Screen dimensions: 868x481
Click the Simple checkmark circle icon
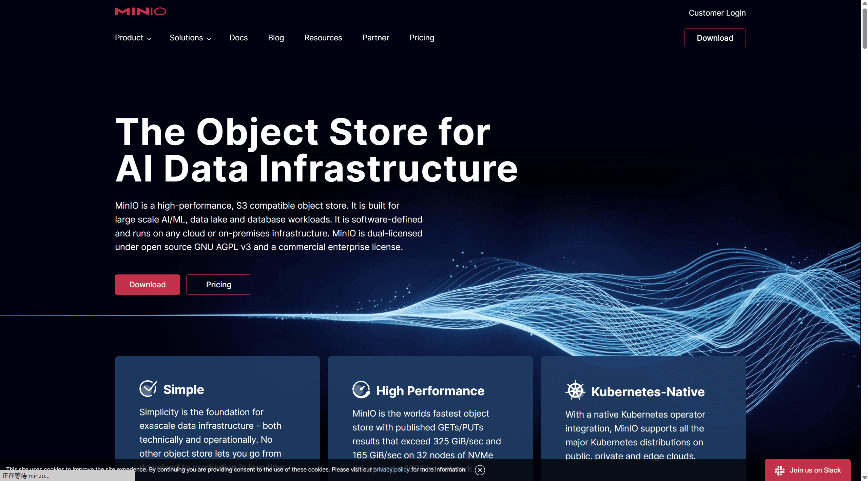tap(148, 389)
